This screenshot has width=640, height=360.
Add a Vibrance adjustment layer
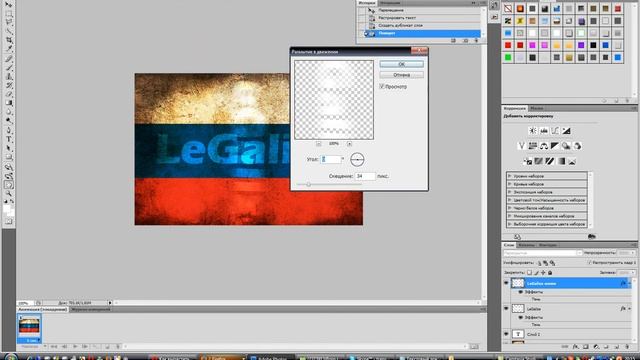pyautogui.click(x=521, y=146)
